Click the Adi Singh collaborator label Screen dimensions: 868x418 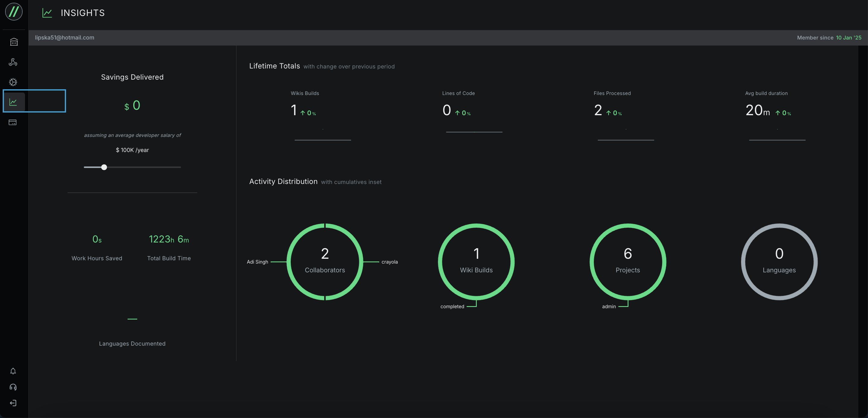(258, 262)
